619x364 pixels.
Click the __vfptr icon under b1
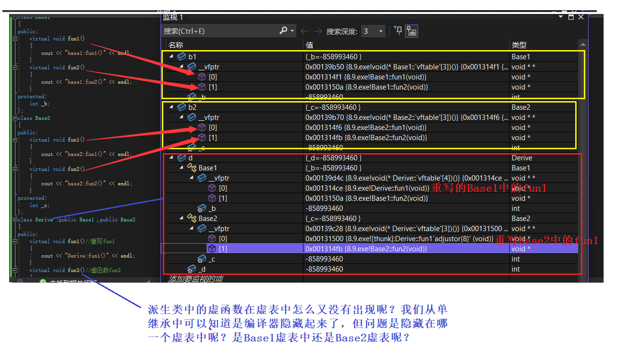click(192, 67)
